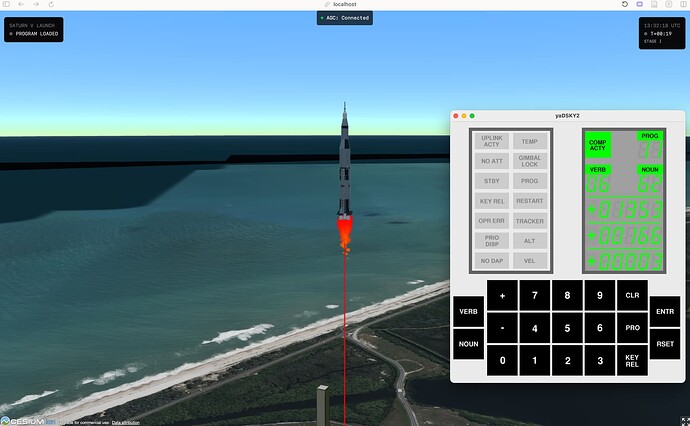Click the UPLINK ACTY indicator light
The height and width of the screenshot is (426, 690).
click(492, 141)
